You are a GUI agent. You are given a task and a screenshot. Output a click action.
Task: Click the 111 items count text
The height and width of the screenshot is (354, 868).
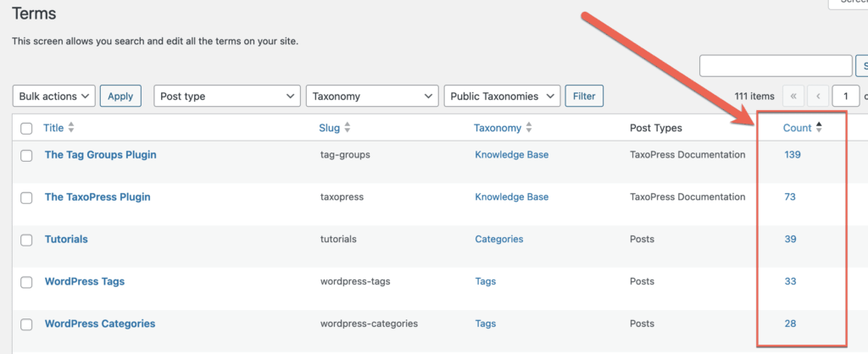[754, 96]
